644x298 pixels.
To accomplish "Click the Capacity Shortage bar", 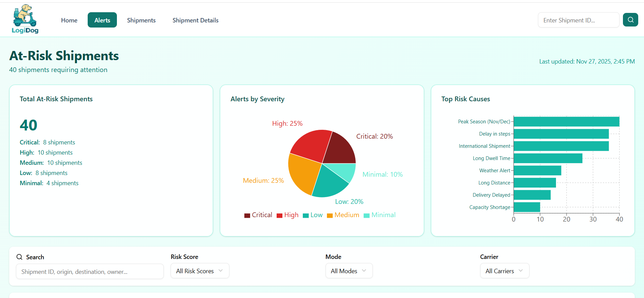I will click(527, 207).
